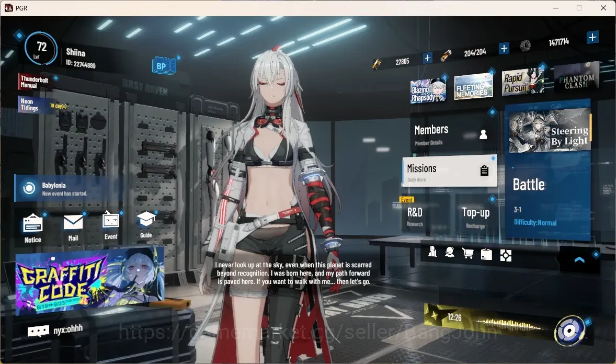Expand the bottom menu up-chevron
616x364 pixels.
click(x=579, y=260)
